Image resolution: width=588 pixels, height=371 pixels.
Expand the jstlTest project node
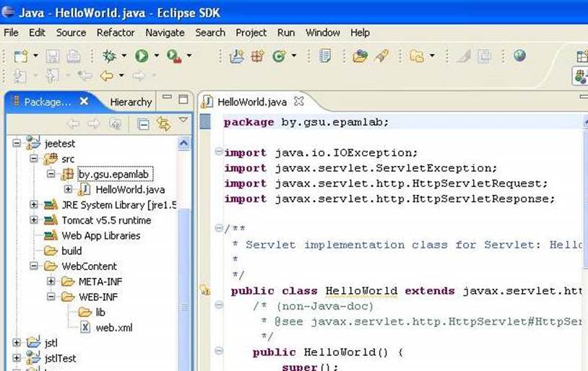coord(17,358)
